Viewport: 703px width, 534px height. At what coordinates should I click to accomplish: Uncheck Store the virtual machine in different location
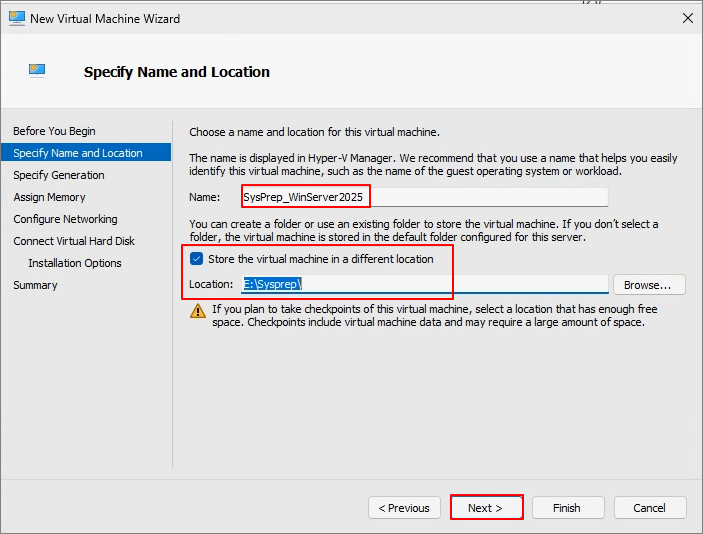click(196, 259)
